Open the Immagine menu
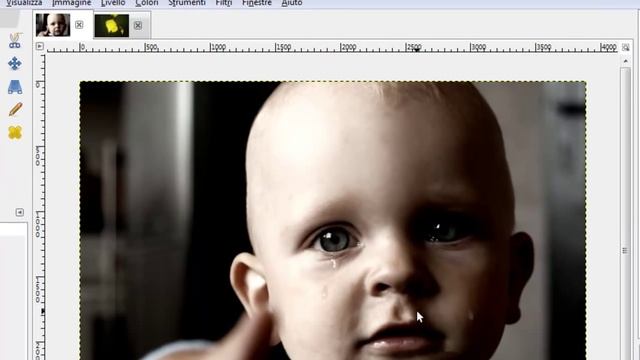 71,3
